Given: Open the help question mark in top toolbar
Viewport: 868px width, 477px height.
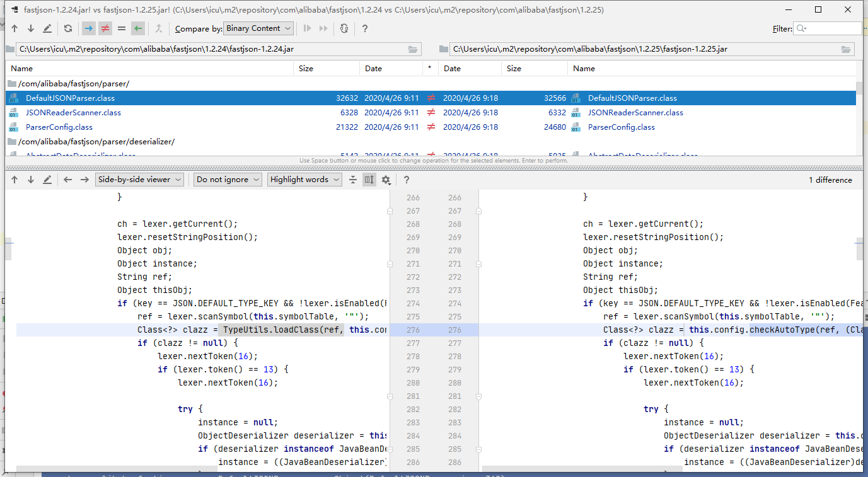Looking at the screenshot, I should [364, 28].
